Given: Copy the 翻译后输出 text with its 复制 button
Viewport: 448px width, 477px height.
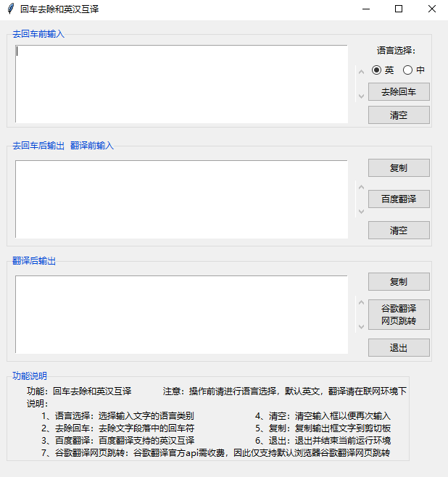Looking at the screenshot, I should [399, 282].
